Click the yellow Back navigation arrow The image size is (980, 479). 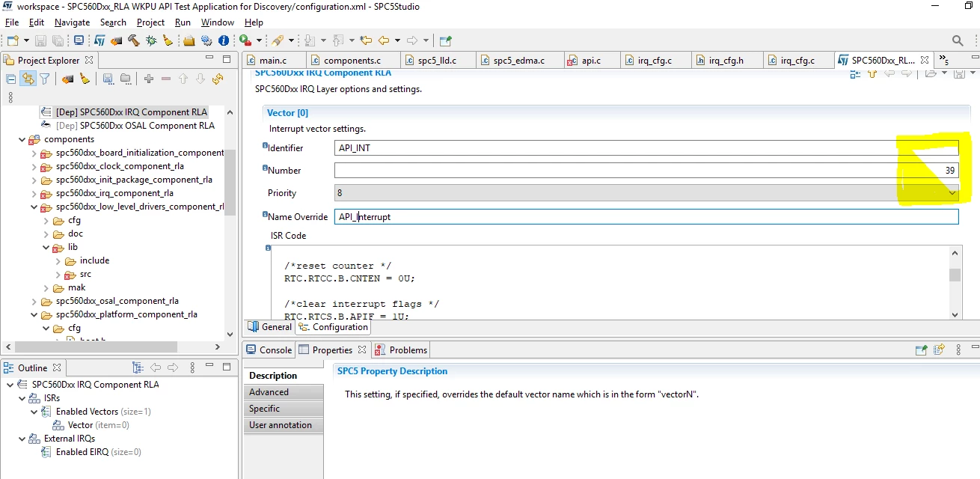point(384,40)
